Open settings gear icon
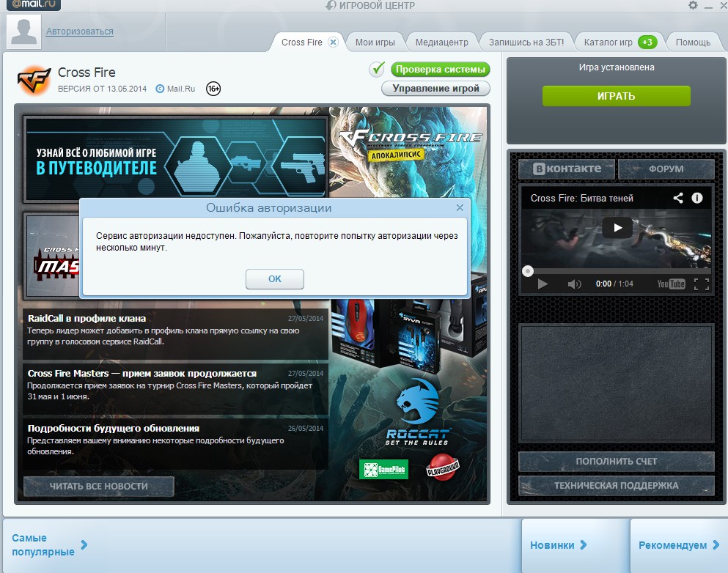This screenshot has width=728, height=573. 693,5
